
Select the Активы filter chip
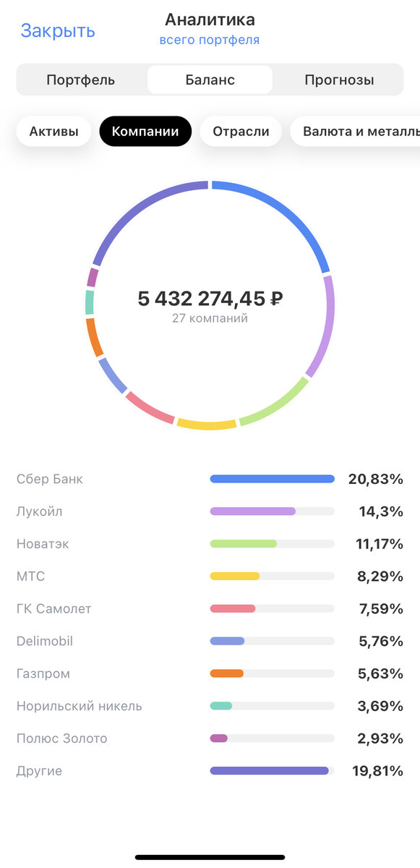coord(53,131)
